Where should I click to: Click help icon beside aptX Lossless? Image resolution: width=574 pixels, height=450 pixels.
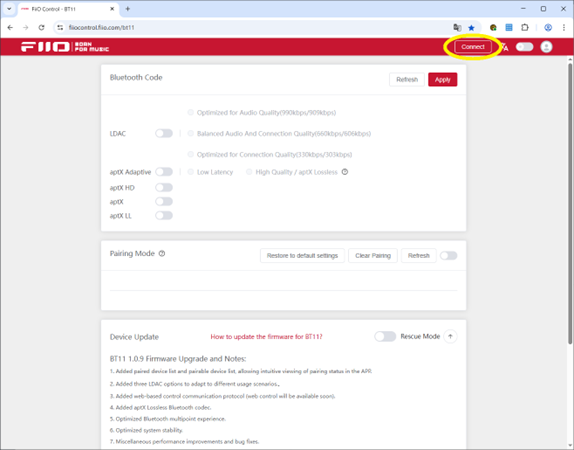pyautogui.click(x=345, y=172)
